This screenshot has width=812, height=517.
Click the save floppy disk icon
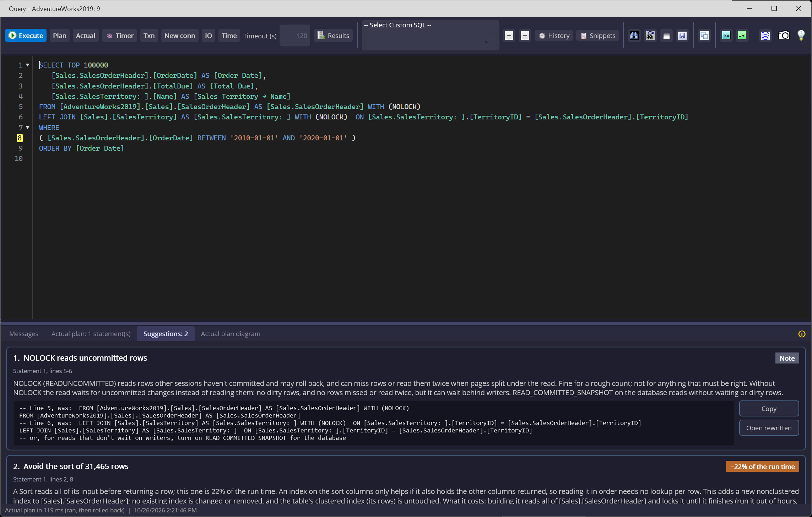(x=682, y=36)
